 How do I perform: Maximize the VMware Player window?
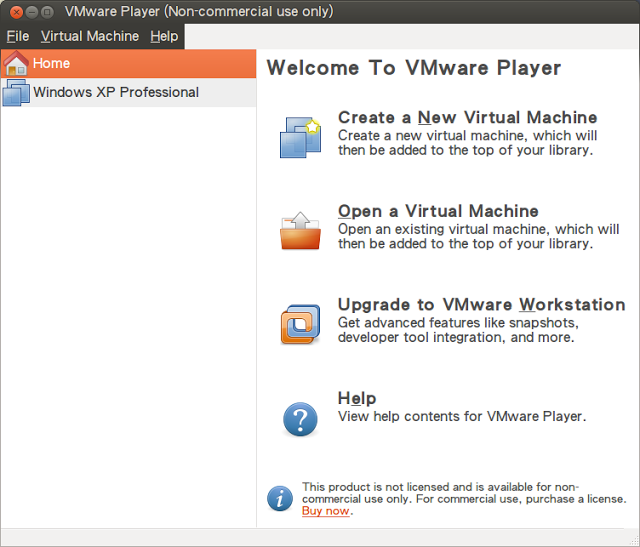47,12
